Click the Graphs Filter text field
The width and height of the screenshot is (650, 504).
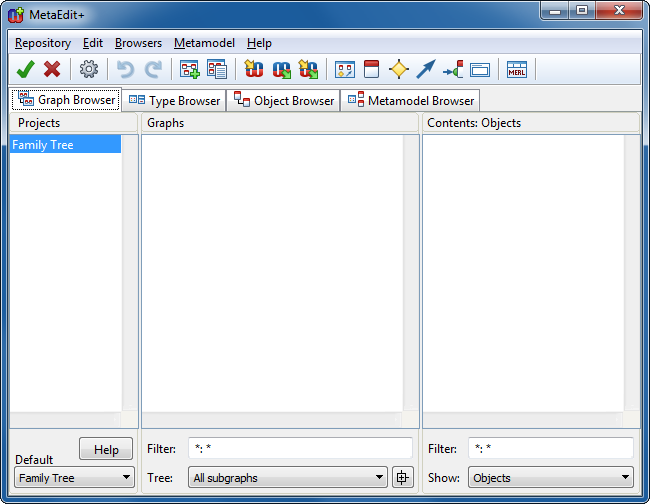pos(299,448)
